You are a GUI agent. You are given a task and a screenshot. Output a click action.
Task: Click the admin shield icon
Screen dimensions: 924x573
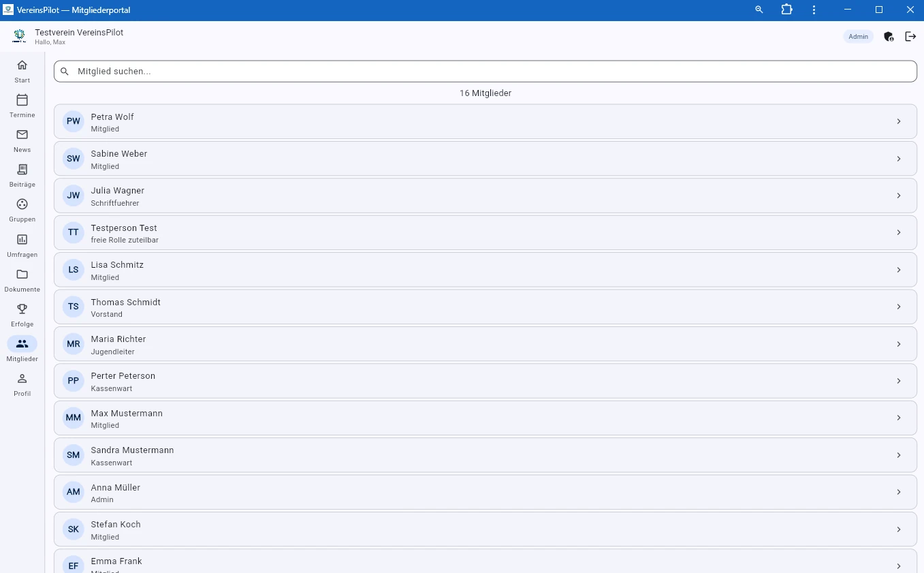(x=889, y=37)
